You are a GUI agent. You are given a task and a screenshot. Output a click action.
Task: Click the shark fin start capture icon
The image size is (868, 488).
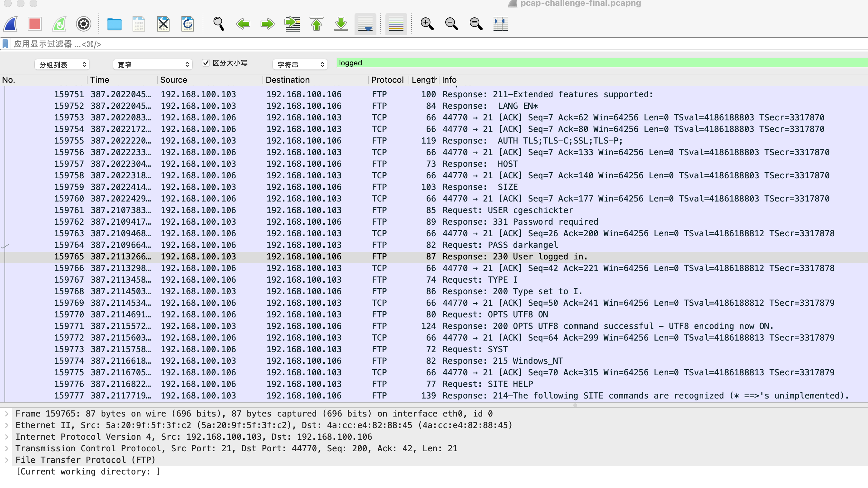pos(11,24)
